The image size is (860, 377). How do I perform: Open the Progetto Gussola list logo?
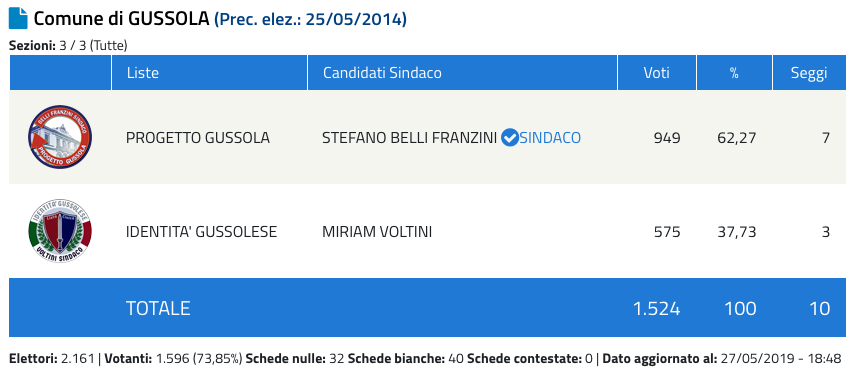pyautogui.click(x=60, y=137)
